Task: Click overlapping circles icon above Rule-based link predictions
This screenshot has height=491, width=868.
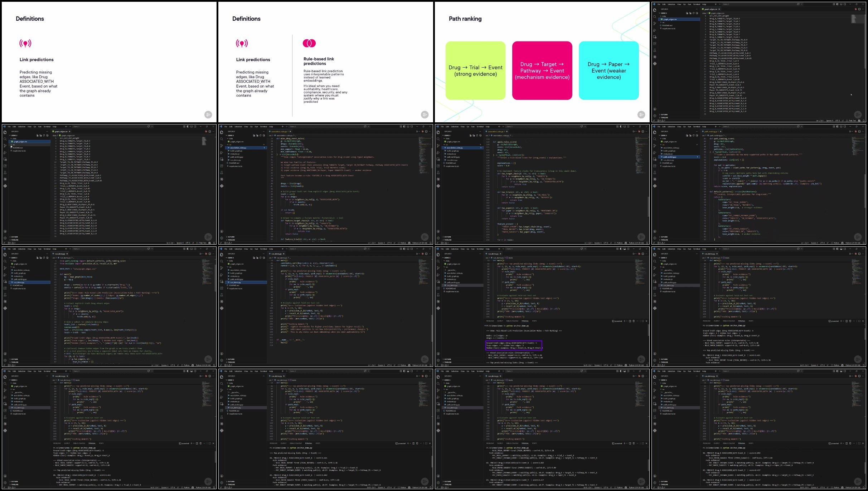Action: pos(309,43)
